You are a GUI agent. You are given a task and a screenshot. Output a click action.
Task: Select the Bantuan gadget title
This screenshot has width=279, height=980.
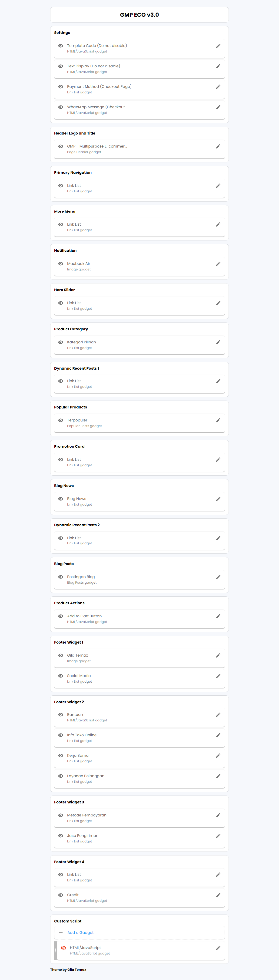(x=75, y=715)
